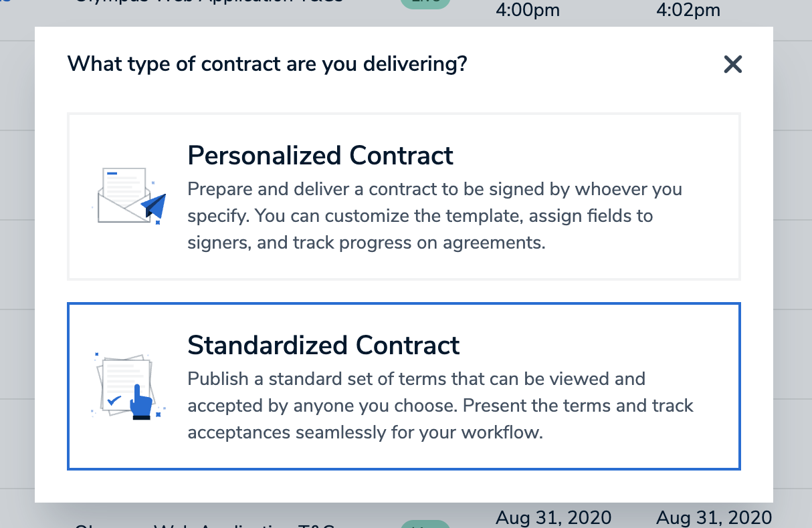The image size is (812, 528).
Task: Click the rightmost Aug 31, 2020 date
Action: [x=714, y=517]
